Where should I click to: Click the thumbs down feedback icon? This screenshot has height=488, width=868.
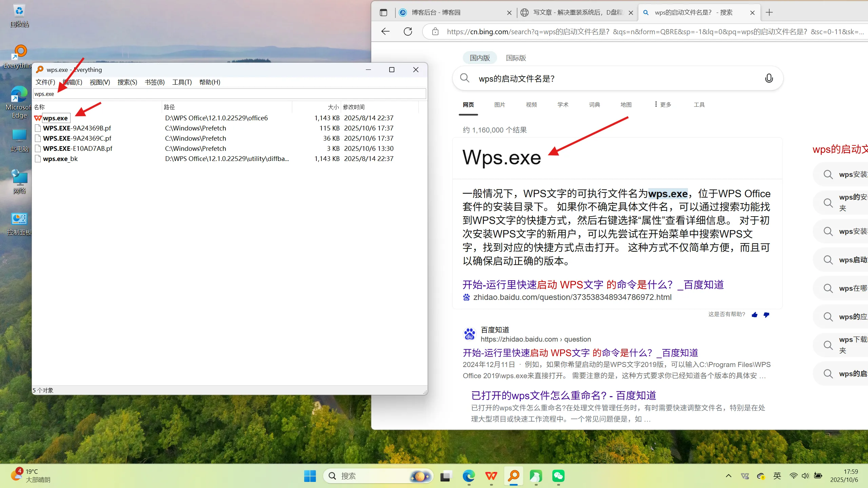click(766, 315)
